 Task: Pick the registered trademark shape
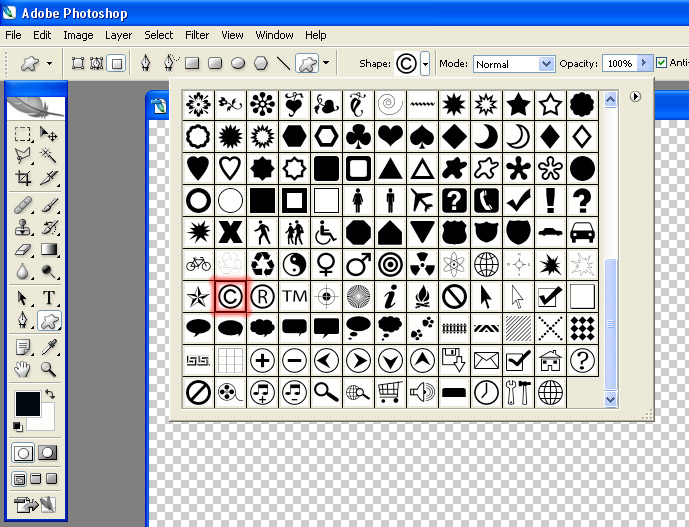coord(262,296)
